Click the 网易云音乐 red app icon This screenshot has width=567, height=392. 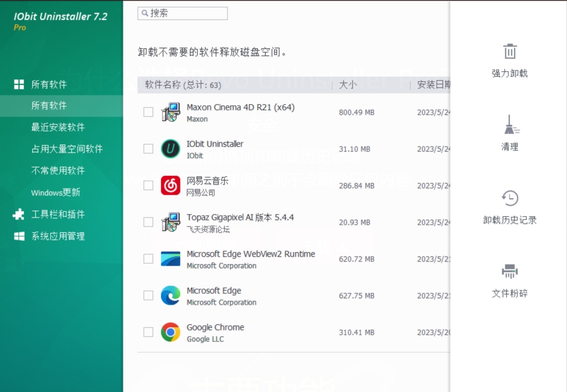click(x=171, y=185)
